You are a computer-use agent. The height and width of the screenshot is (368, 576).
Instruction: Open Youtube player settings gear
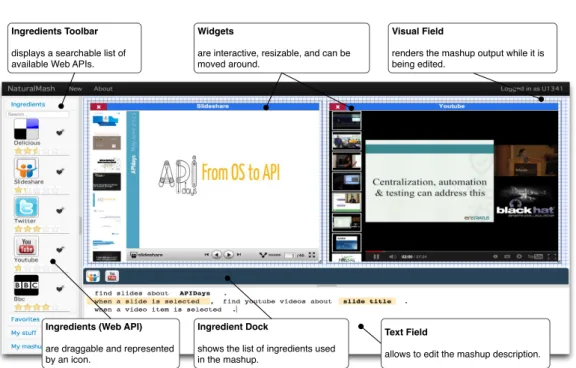click(x=519, y=256)
